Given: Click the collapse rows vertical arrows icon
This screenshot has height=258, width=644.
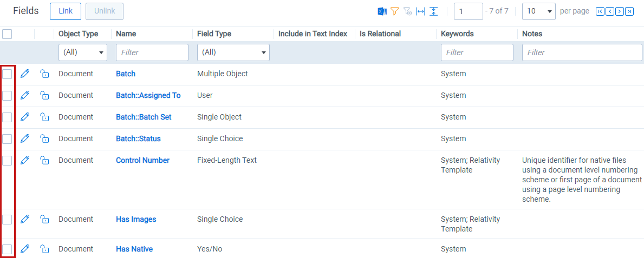Looking at the screenshot, I should (x=434, y=11).
